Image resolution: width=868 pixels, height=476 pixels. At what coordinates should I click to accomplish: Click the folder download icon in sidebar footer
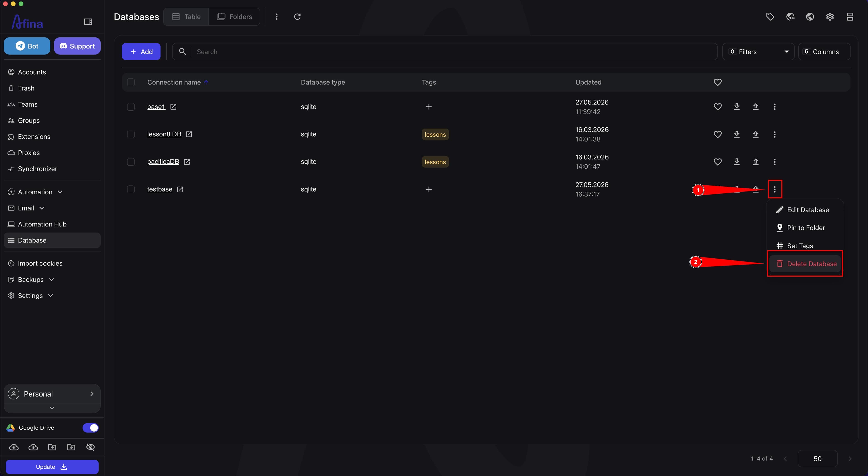click(71, 447)
